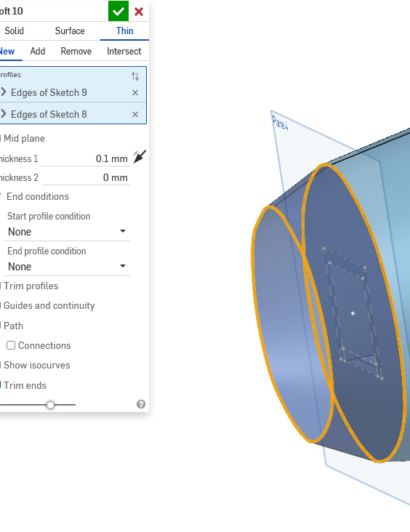Screen dimensions: 410x532
Task: Confirm the loft with the green checkmark
Action: point(118,11)
